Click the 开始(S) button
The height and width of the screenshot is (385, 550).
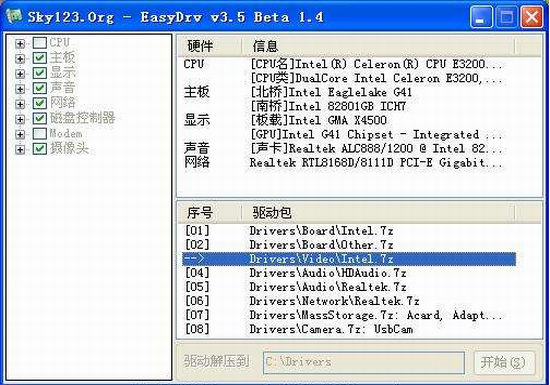(503, 362)
